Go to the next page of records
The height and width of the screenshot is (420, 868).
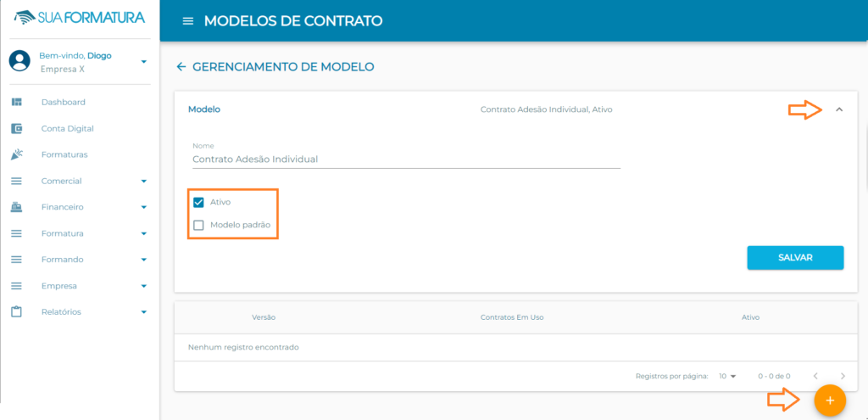(x=843, y=376)
